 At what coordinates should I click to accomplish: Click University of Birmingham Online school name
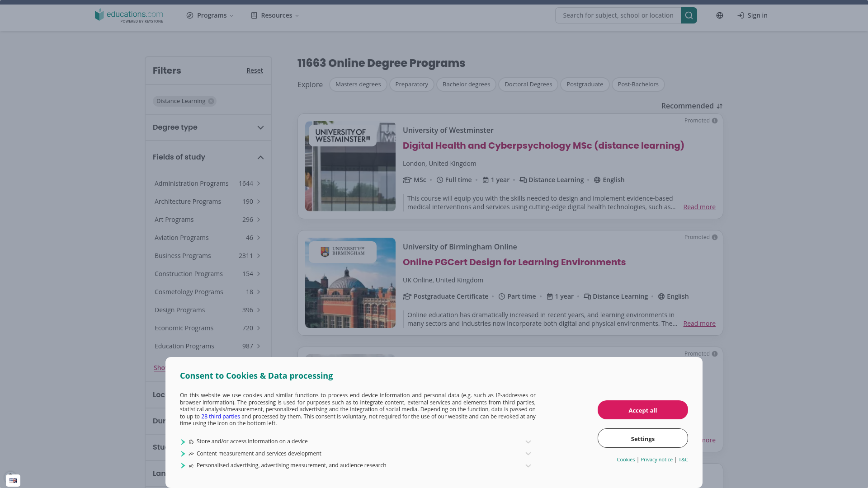(x=460, y=247)
